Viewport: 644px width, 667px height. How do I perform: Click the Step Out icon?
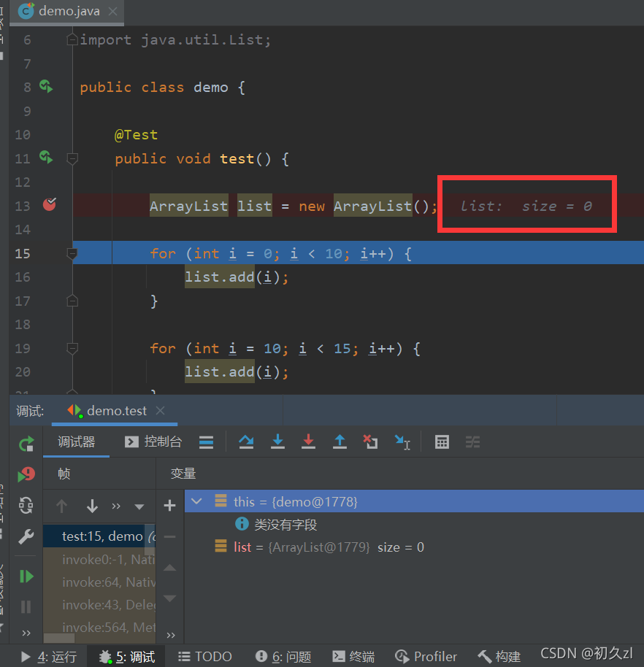click(340, 442)
